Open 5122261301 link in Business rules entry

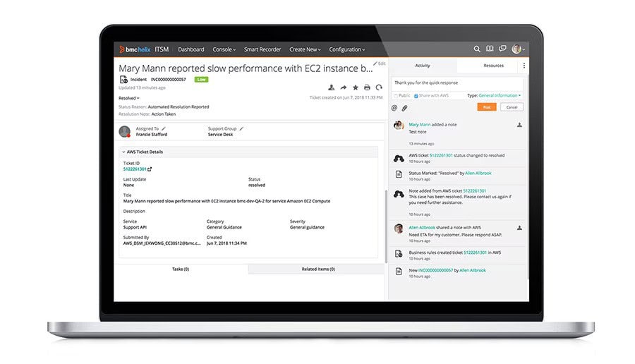(475, 253)
